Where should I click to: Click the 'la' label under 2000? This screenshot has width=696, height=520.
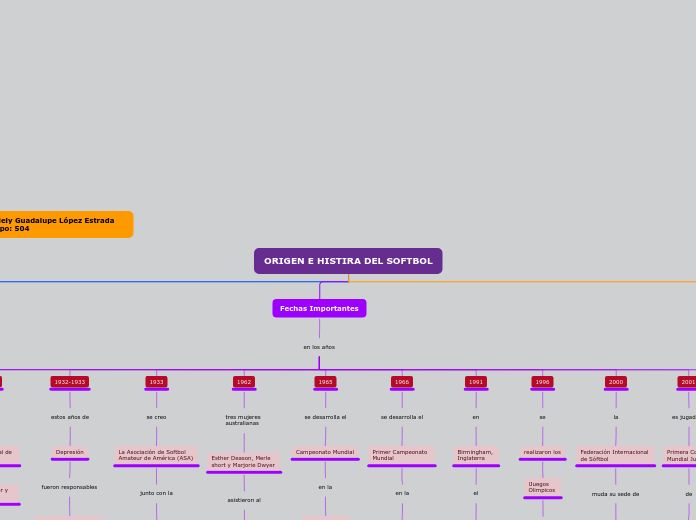click(x=616, y=417)
